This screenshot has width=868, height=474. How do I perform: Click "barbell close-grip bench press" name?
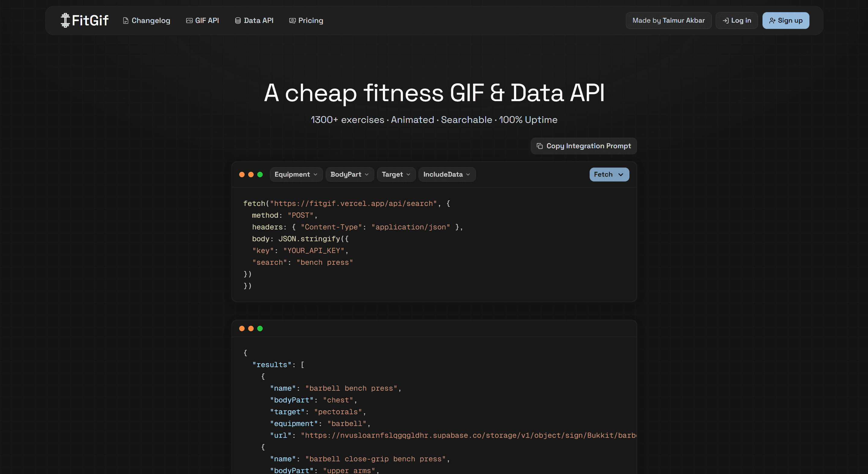coord(375,459)
